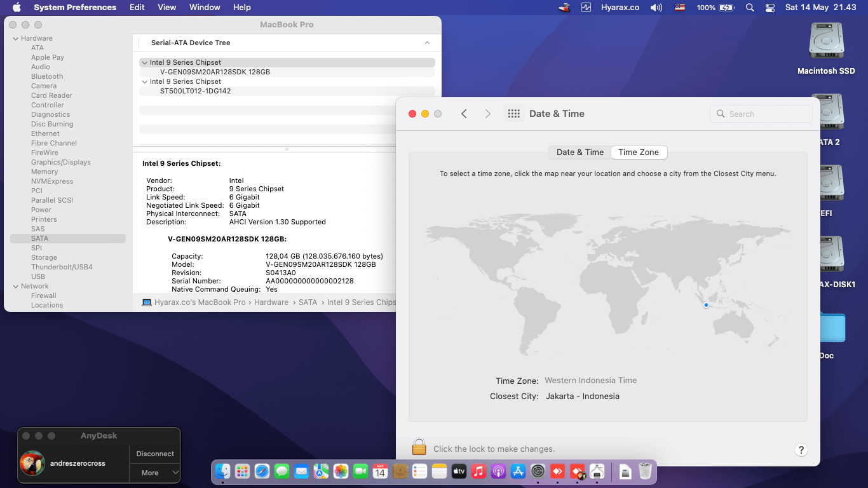Collapse the Hardware section in sidebar
The image size is (868, 488).
tap(15, 38)
